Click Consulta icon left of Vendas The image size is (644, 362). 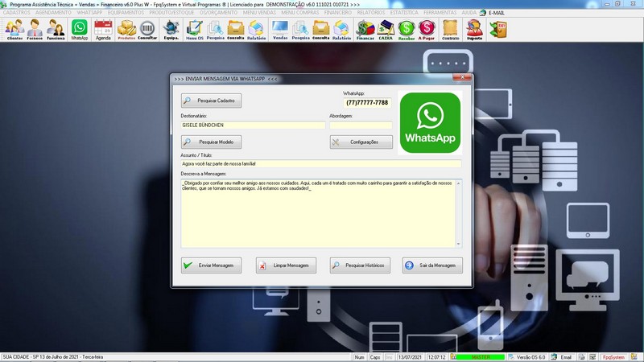[236, 30]
